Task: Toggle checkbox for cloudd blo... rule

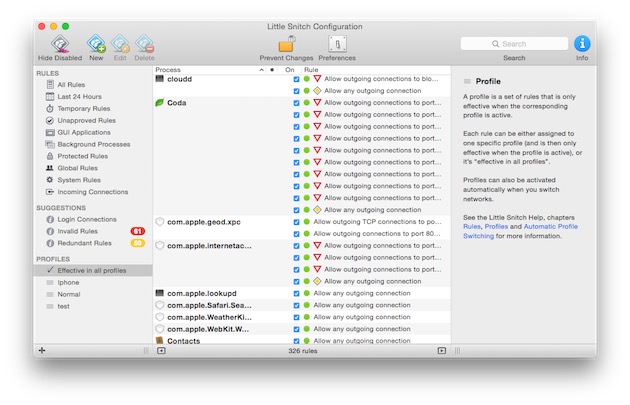Action: [296, 79]
